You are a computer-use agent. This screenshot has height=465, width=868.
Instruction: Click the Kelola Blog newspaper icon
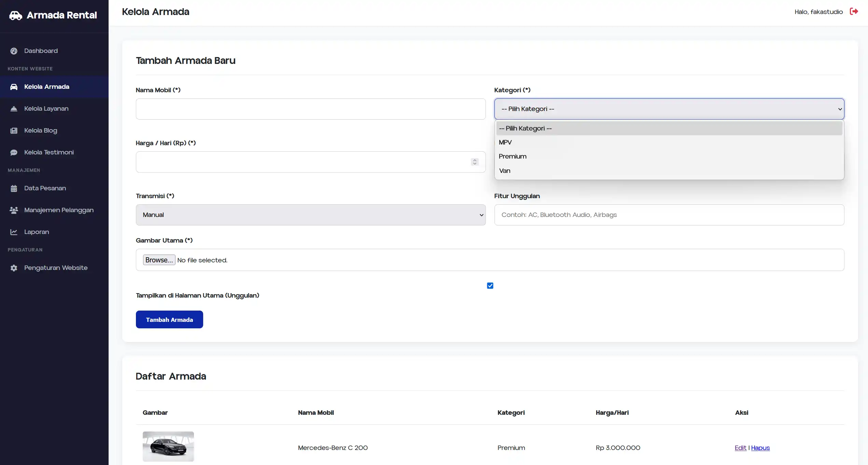click(14, 131)
